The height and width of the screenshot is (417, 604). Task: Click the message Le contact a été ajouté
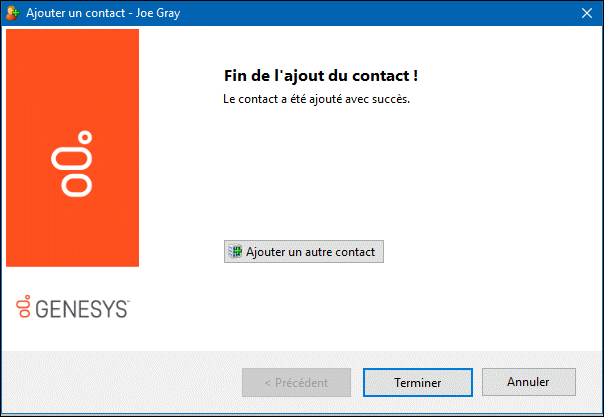click(x=316, y=100)
